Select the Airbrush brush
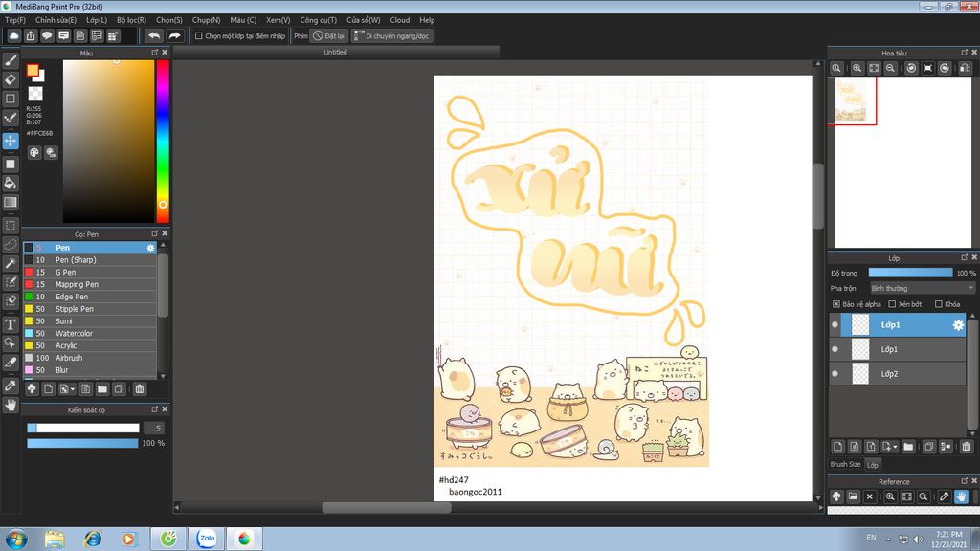 coord(90,358)
